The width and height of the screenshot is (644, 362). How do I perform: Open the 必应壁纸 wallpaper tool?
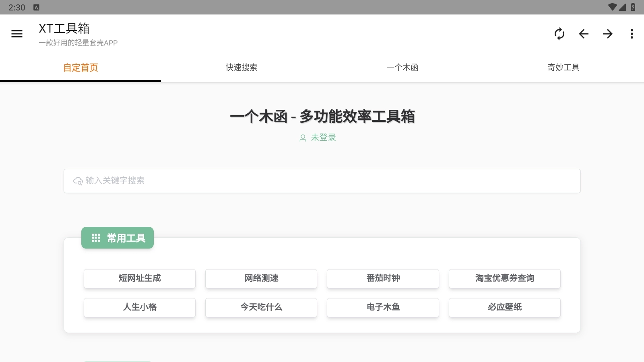click(x=504, y=308)
